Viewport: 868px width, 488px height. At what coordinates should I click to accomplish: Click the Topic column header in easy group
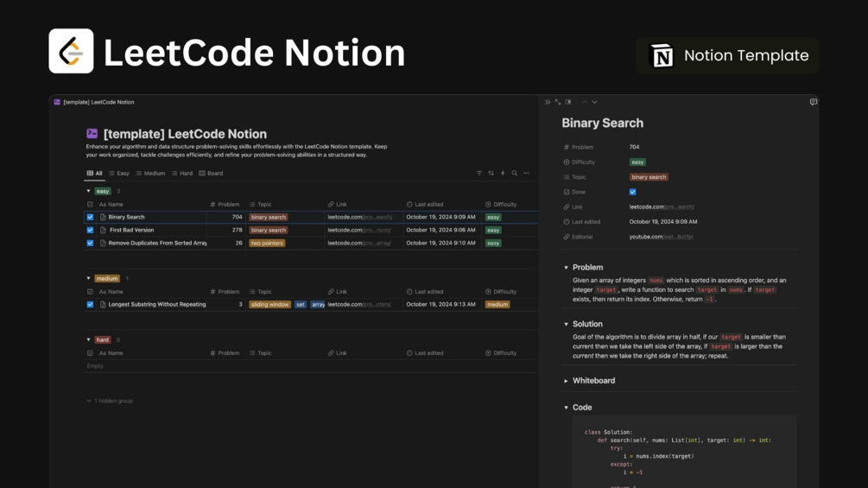260,205
